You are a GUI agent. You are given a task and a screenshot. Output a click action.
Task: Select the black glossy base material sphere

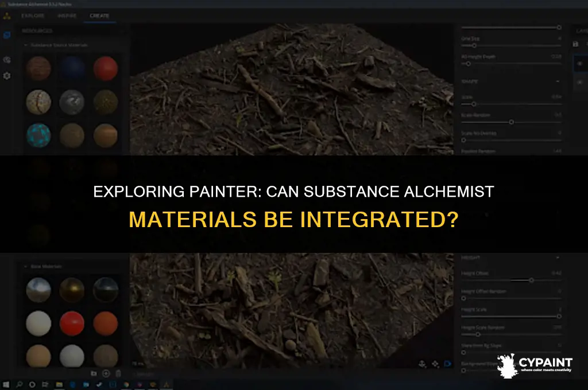(x=106, y=290)
